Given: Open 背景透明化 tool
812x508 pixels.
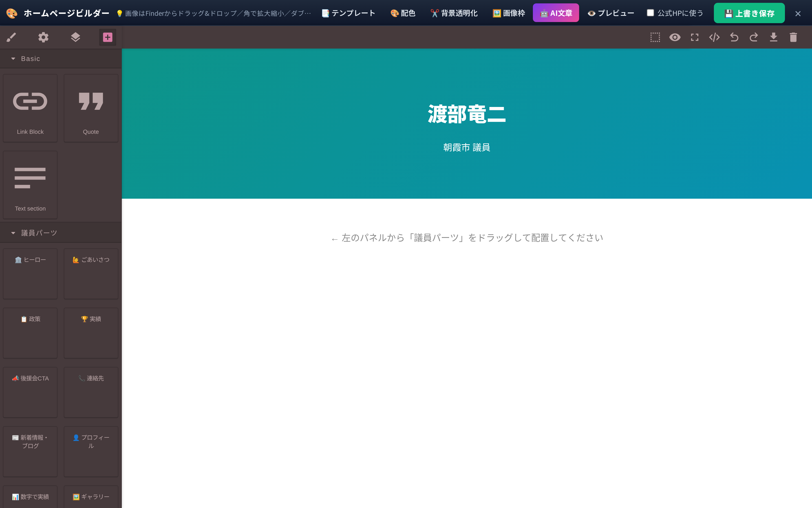Looking at the screenshot, I should pos(454,13).
